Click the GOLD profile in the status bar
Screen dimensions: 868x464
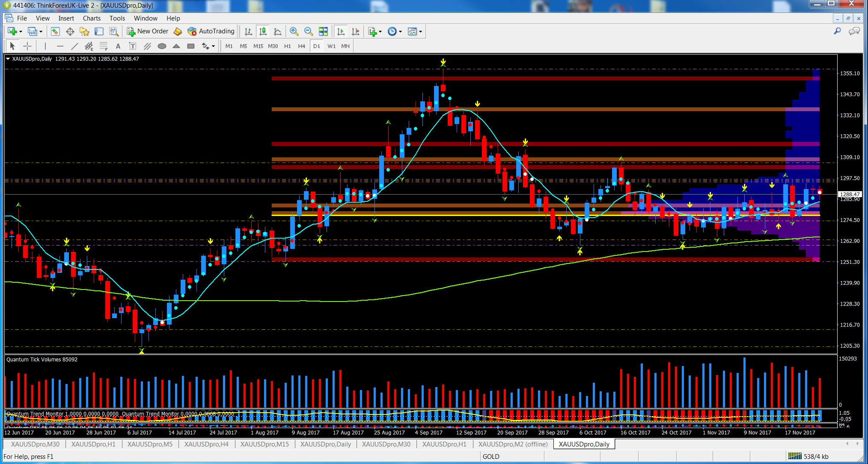pyautogui.click(x=491, y=456)
